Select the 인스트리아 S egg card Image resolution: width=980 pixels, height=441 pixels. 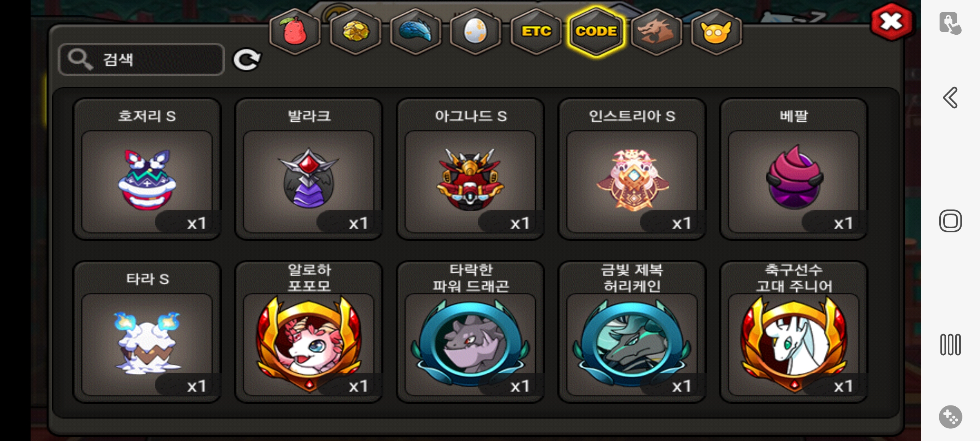tap(632, 169)
